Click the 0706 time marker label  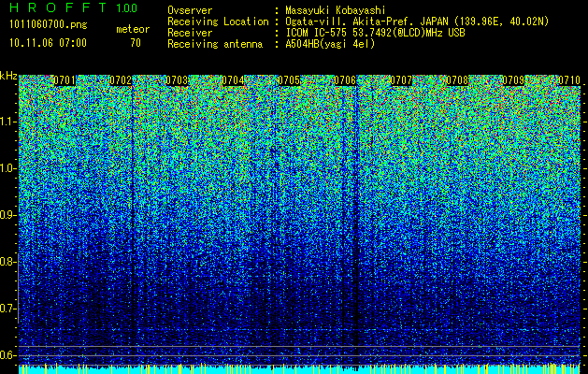[x=345, y=80]
